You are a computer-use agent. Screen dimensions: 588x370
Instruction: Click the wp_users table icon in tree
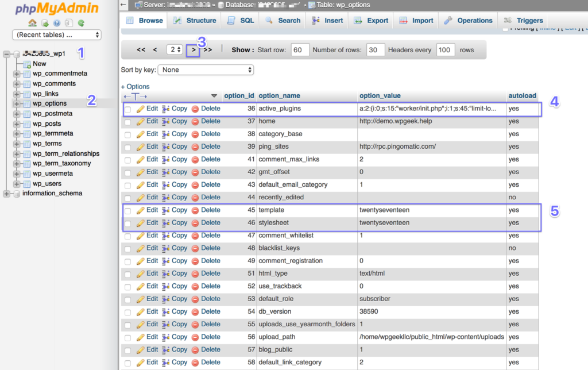26,184
